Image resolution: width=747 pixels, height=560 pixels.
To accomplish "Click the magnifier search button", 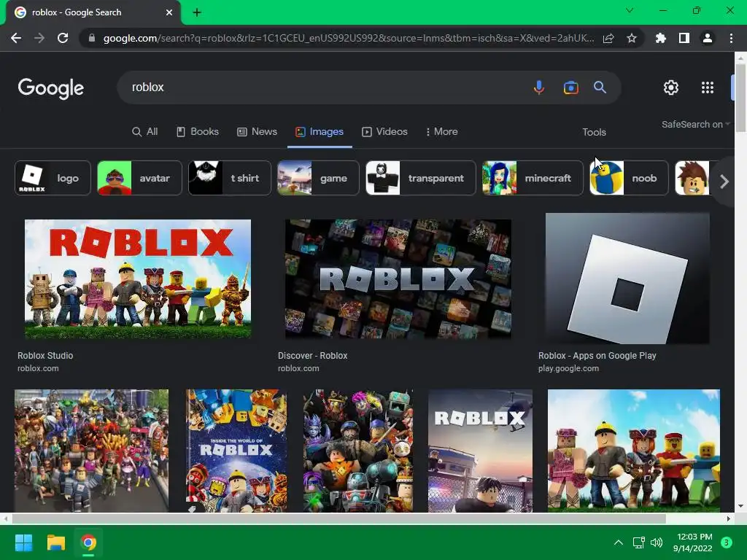I will (x=600, y=87).
